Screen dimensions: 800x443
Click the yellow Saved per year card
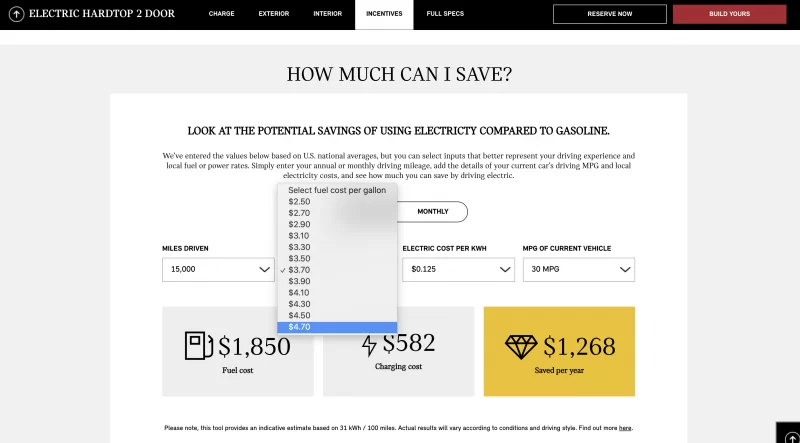[559, 351]
